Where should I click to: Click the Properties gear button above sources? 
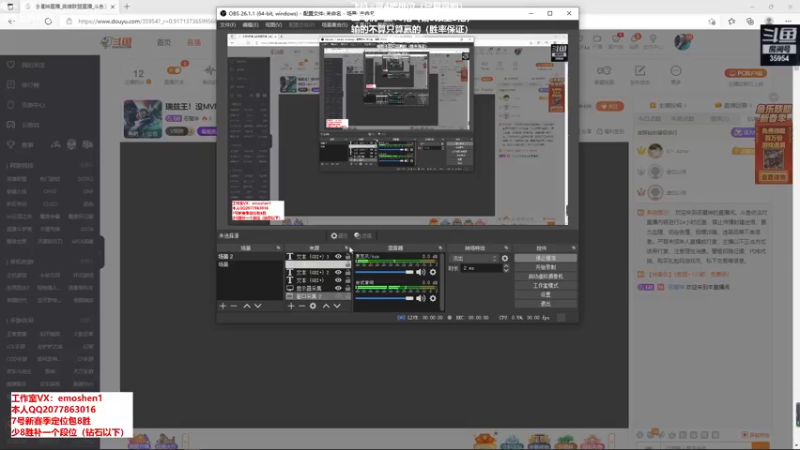click(x=339, y=236)
